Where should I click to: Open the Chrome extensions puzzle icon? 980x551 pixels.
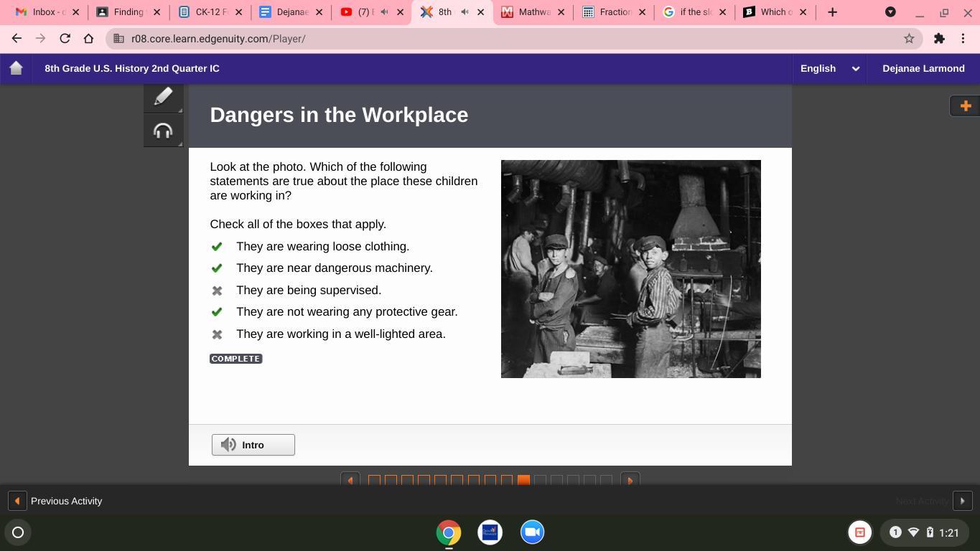click(939, 39)
